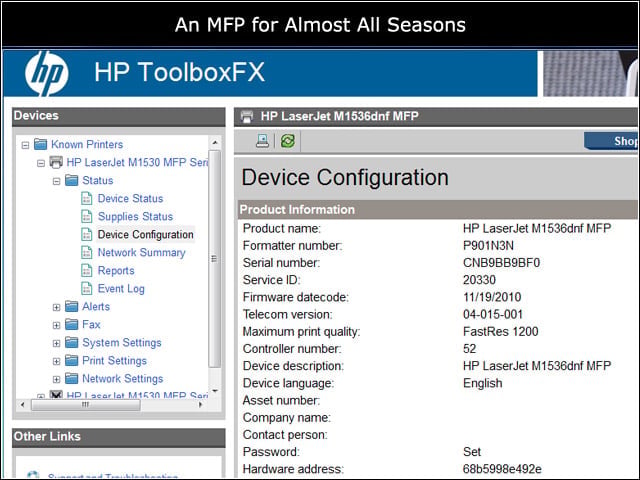Click the Device Status page icon
Screen dimensions: 640x480
coord(87,198)
